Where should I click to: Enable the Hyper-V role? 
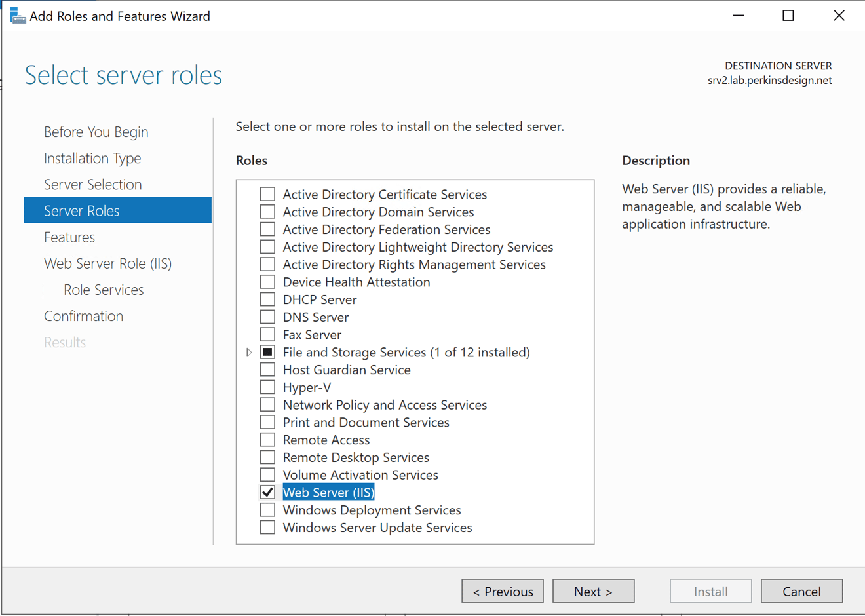[267, 387]
